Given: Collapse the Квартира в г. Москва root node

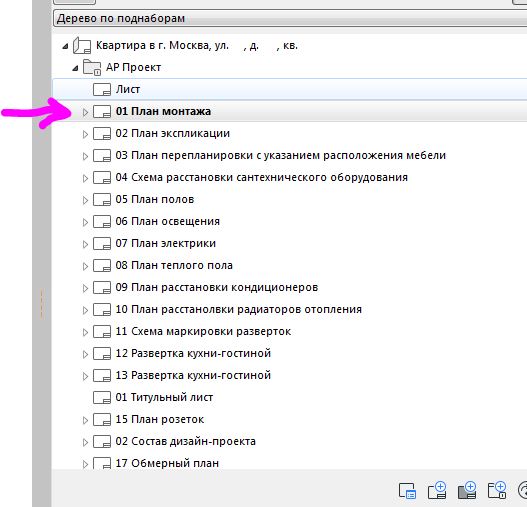Looking at the screenshot, I should pyautogui.click(x=65, y=46).
